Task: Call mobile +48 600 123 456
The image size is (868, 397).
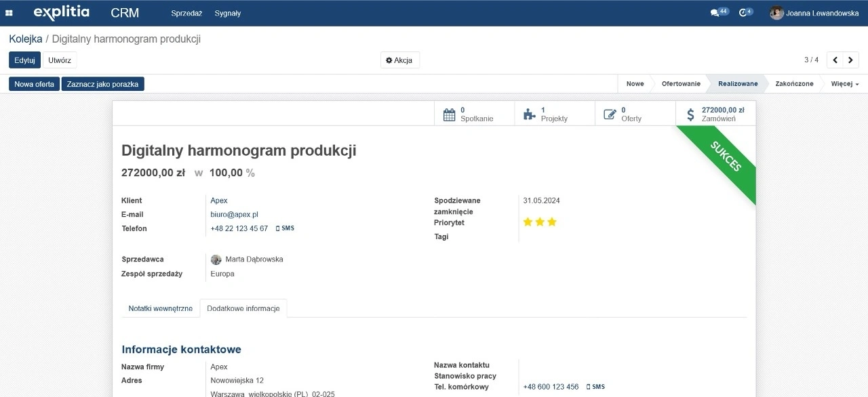Action: 551,387
